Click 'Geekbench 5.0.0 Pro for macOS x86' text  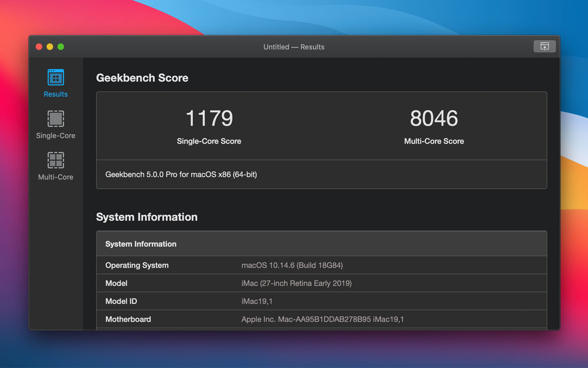(x=181, y=175)
